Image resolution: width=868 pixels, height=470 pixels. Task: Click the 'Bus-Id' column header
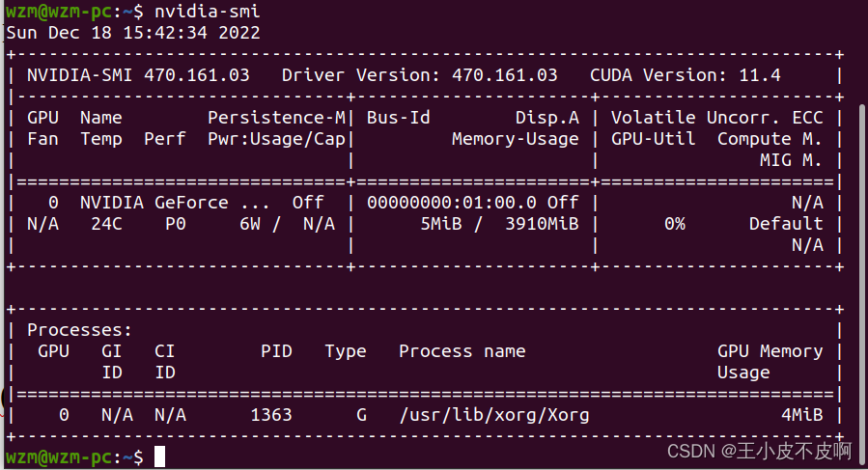(x=398, y=118)
